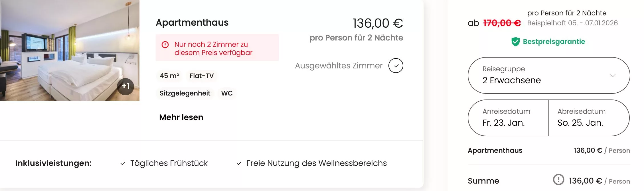Click the info icon beside Summe price
Screen dimensions: 644x191
coord(558,180)
